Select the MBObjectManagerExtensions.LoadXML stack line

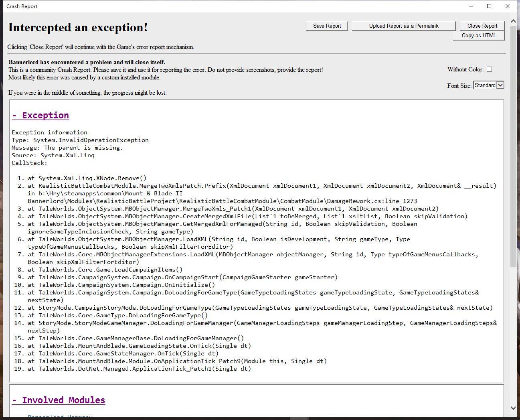253,258
